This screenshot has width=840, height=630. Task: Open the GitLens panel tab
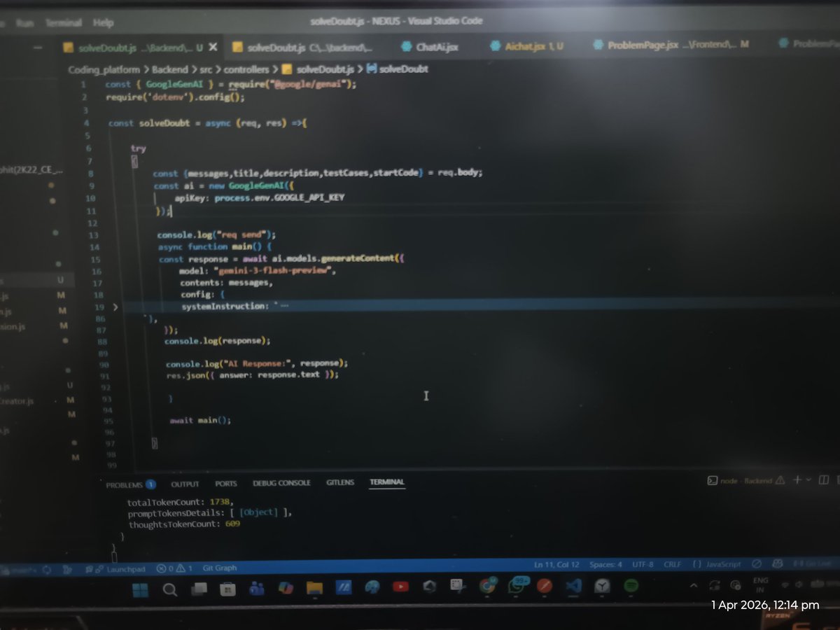point(340,483)
